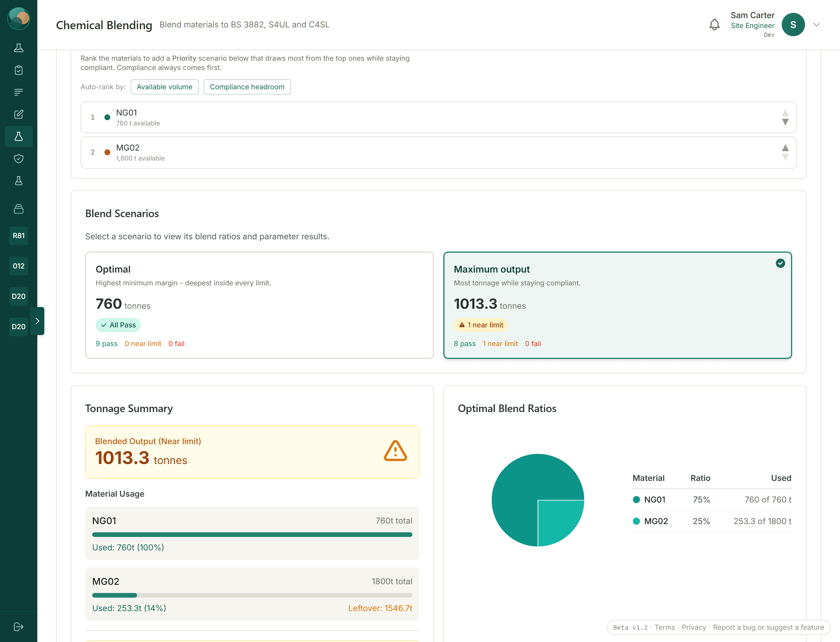Click the NG01 usage progress bar

[252, 535]
